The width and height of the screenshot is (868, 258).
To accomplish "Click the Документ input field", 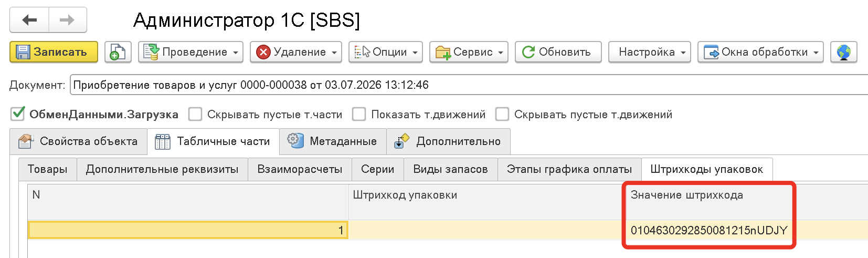I will [469, 85].
